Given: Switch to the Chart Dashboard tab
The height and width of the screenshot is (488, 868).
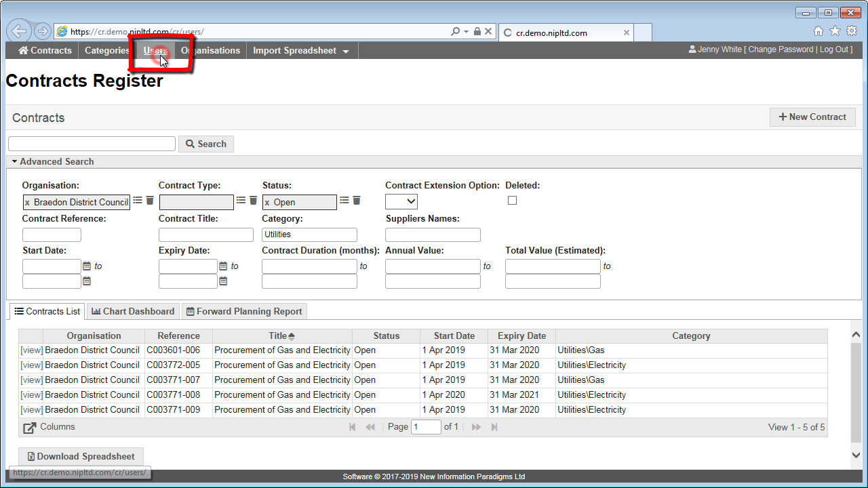Looking at the screenshot, I should coord(133,311).
